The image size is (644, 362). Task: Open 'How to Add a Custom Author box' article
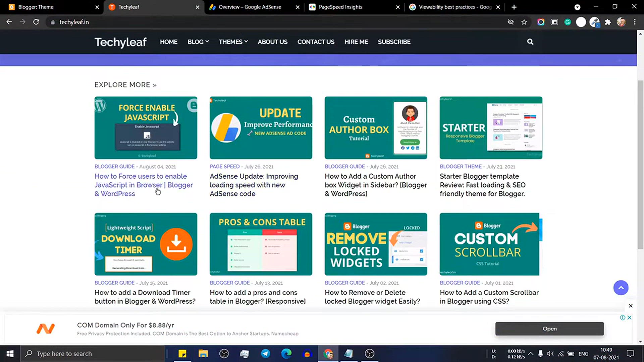click(x=376, y=185)
